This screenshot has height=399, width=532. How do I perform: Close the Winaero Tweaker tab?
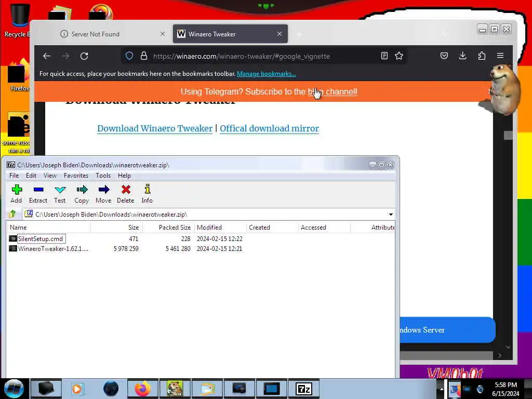point(279,34)
